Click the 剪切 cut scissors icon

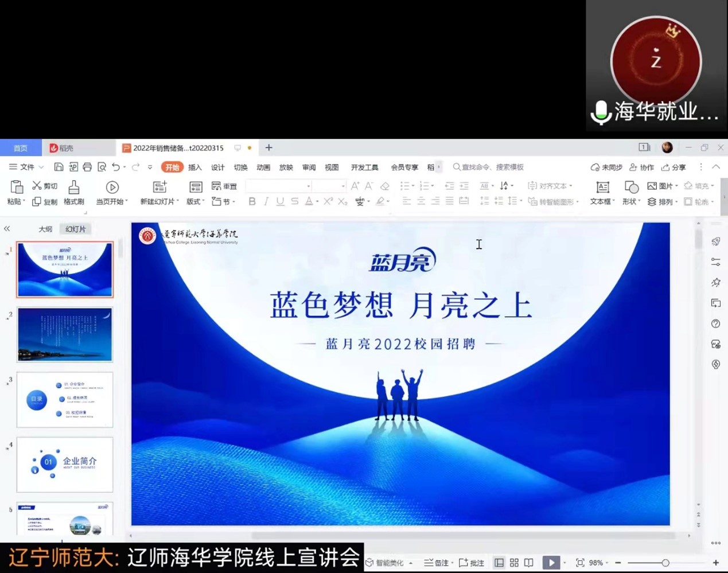click(37, 185)
